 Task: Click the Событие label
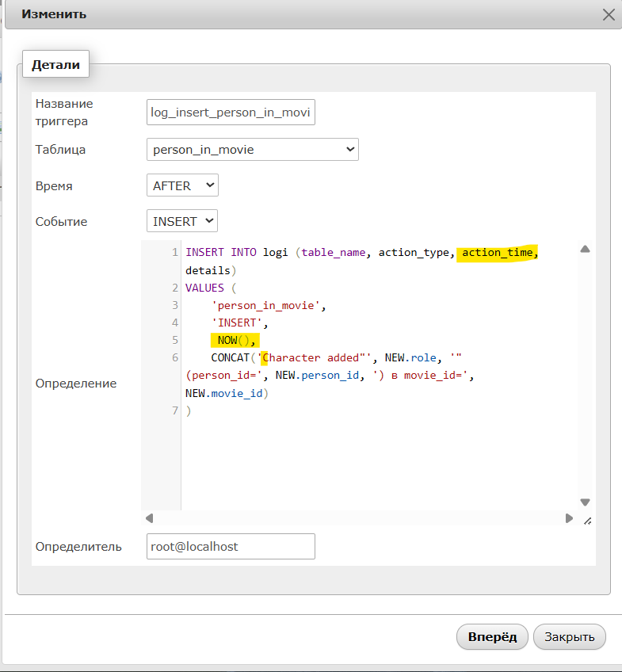pos(61,222)
